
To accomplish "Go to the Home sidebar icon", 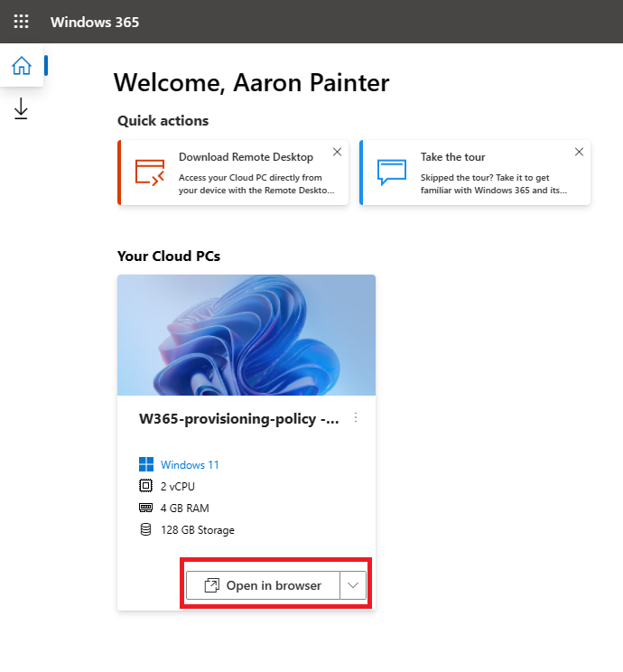I will click(x=22, y=66).
